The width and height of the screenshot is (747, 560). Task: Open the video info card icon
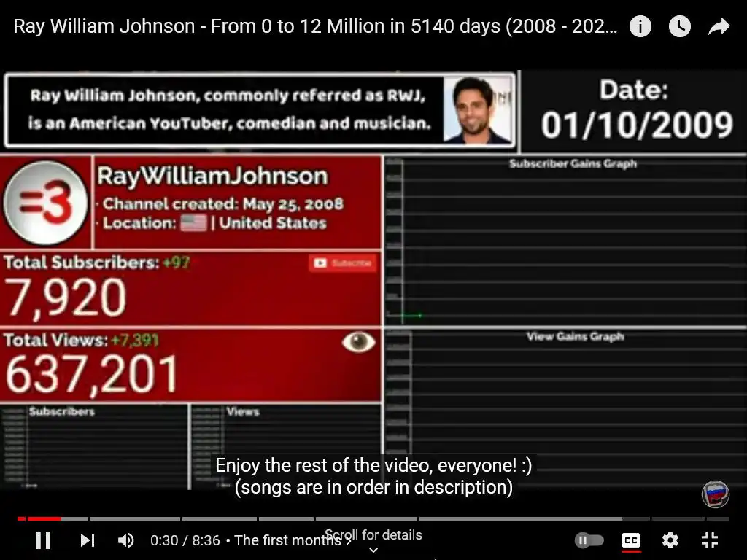click(x=640, y=27)
